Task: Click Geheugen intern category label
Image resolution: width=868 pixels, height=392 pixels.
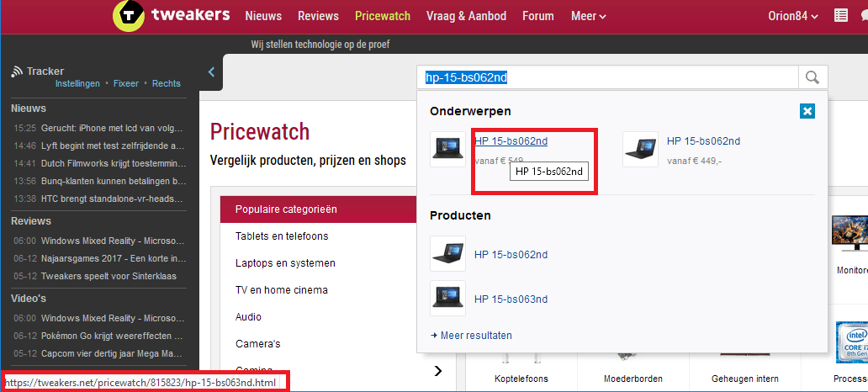Action: point(744,379)
